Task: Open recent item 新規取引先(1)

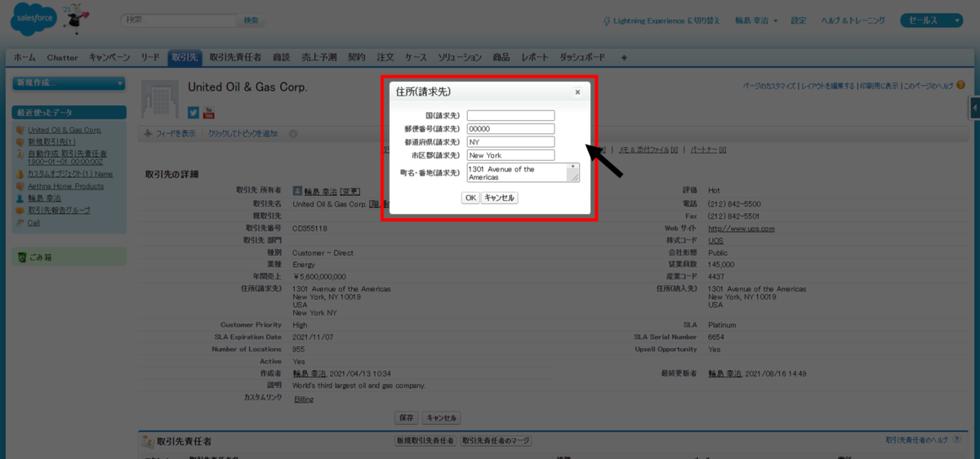Action: (x=51, y=141)
